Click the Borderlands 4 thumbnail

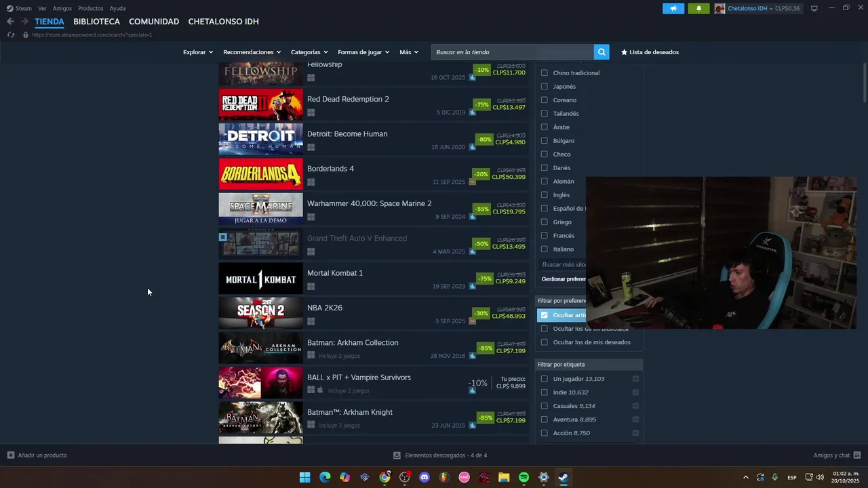[x=260, y=174]
